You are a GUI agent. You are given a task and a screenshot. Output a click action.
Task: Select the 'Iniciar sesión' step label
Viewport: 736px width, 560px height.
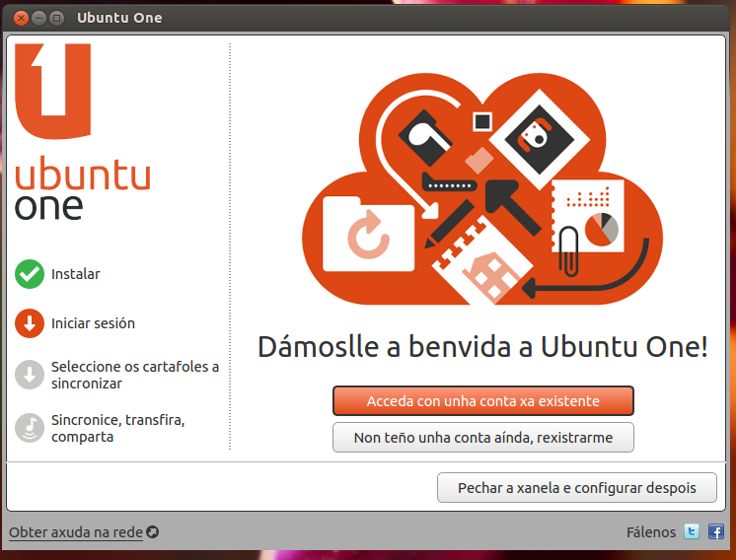pyautogui.click(x=93, y=323)
